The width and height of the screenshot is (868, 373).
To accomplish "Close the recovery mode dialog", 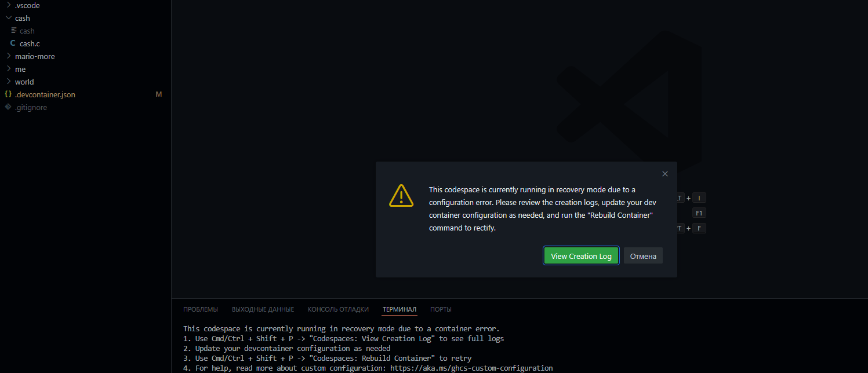I will 665,174.
